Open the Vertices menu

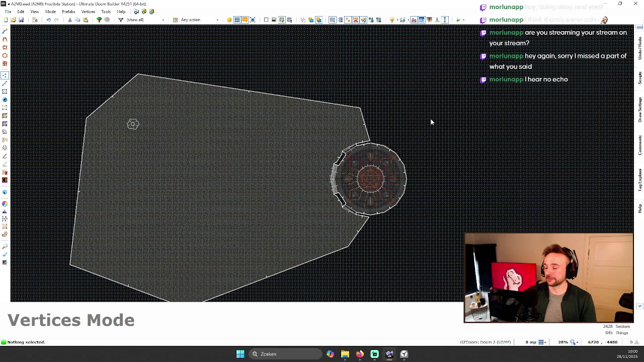pos(88,12)
